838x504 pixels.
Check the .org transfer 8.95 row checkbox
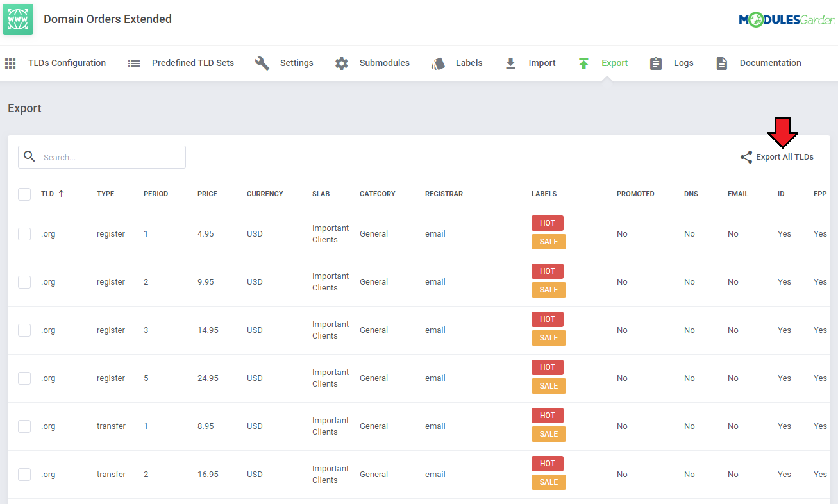[x=24, y=426]
